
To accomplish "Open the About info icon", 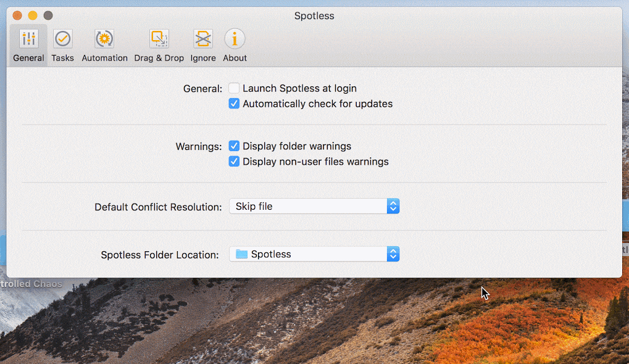I will [x=235, y=39].
